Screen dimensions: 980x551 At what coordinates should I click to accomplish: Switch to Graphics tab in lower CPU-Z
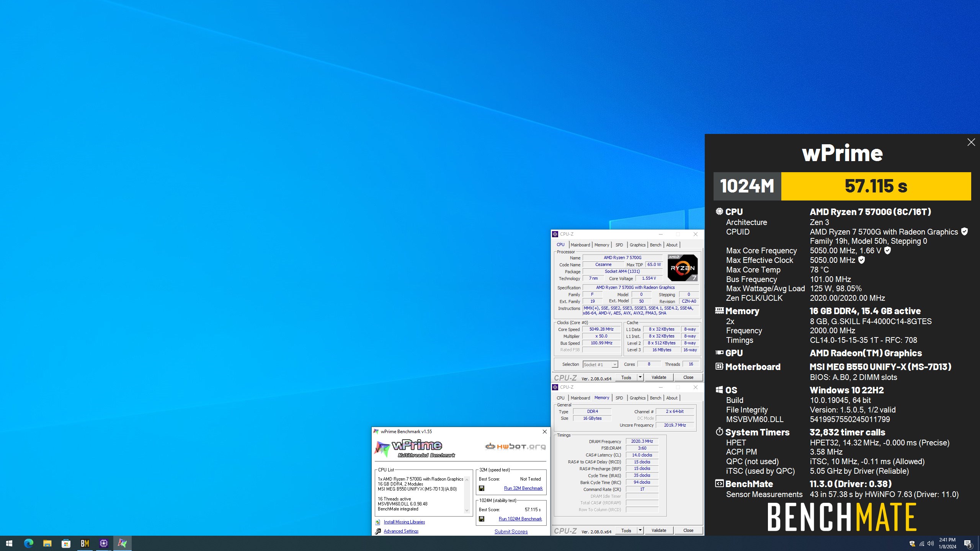point(637,398)
